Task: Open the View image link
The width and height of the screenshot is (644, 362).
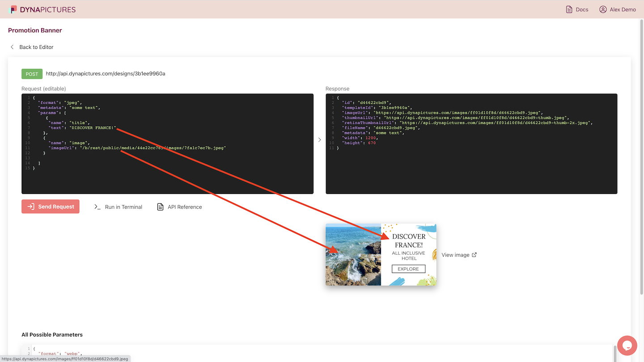Action: 455,255
